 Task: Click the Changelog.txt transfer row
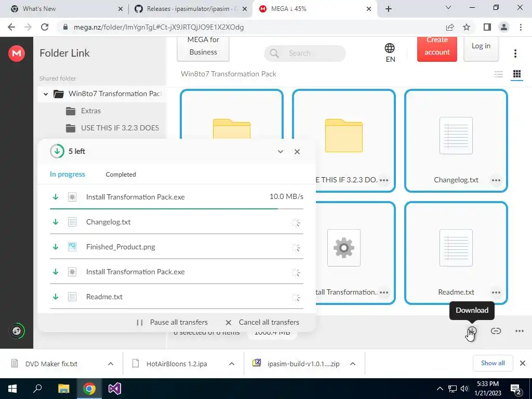177,222
